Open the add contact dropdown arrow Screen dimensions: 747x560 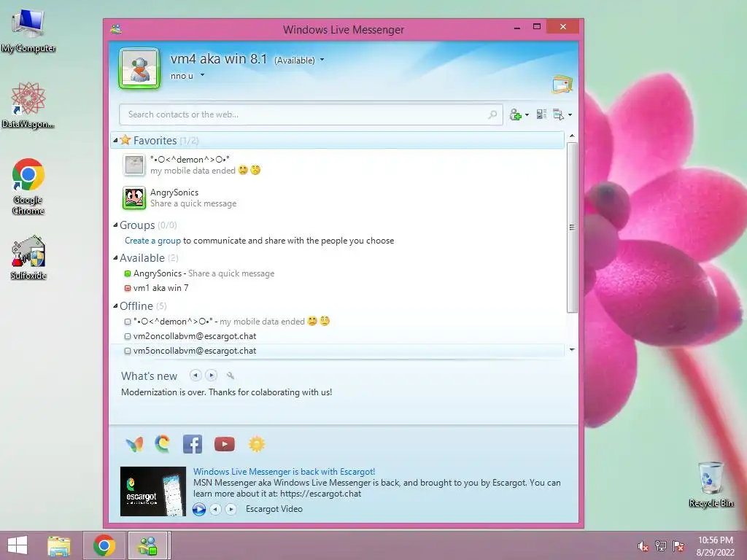tap(527, 114)
